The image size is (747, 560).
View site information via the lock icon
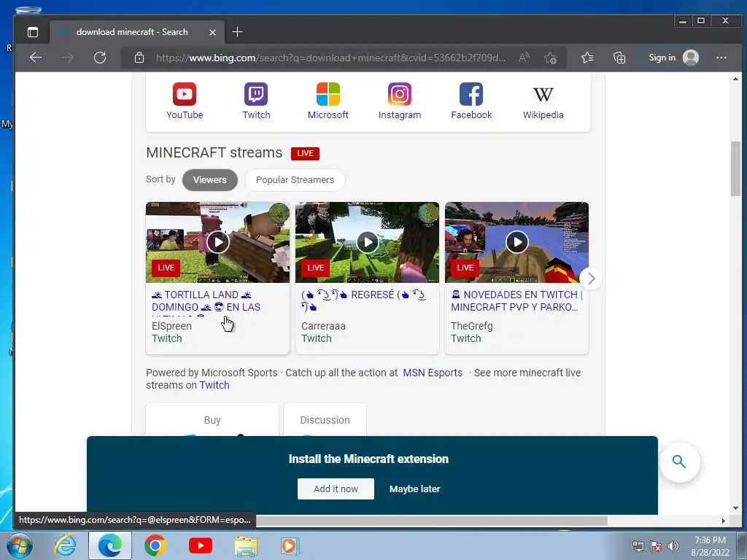pos(139,58)
